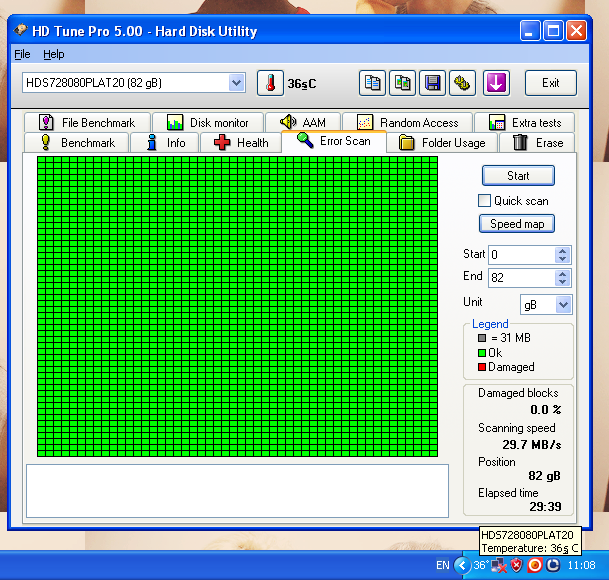Click the orange circular tray icon
Image resolution: width=609 pixels, height=580 pixels.
[x=534, y=565]
